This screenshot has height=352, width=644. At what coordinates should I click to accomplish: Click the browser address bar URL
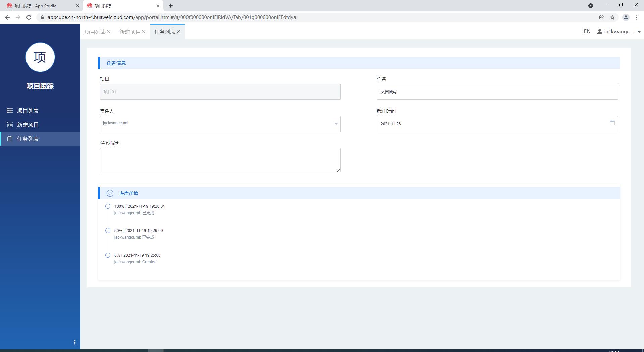click(172, 17)
